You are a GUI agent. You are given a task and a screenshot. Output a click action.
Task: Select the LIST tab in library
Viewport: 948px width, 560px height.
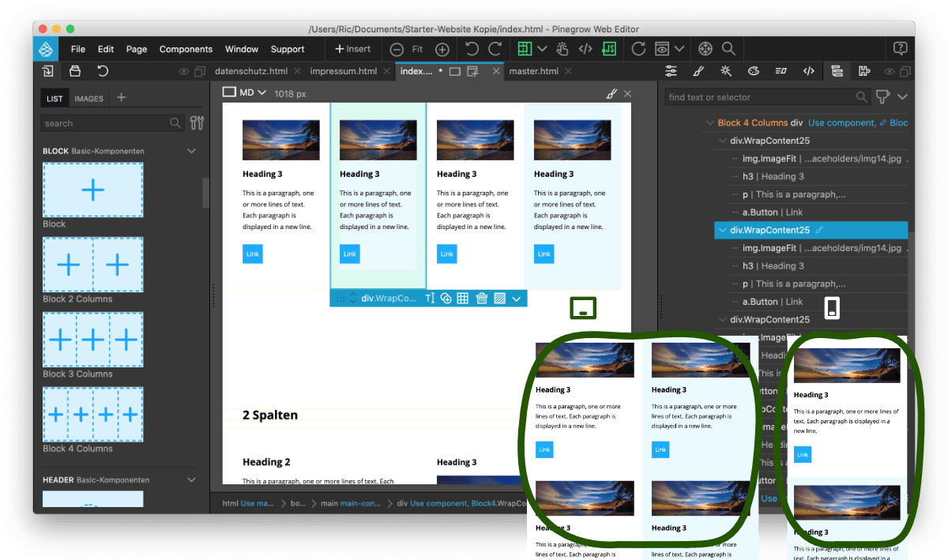pyautogui.click(x=55, y=99)
